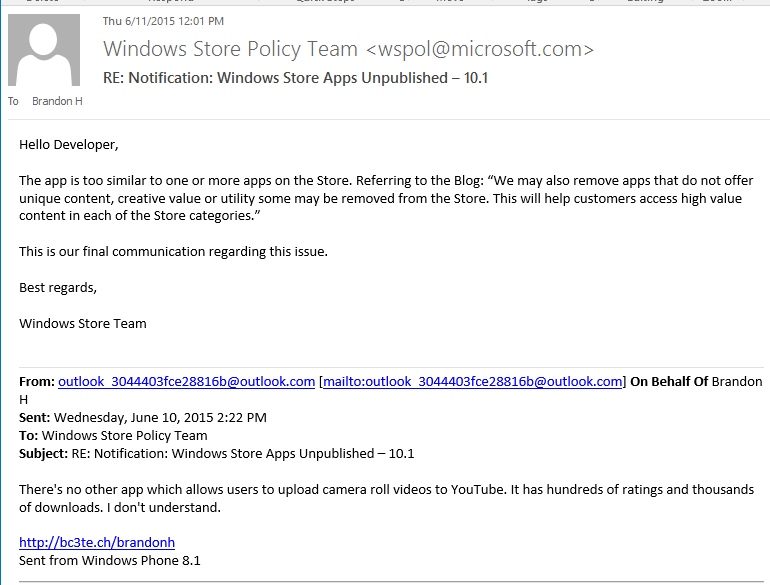Click the quoted 'Subject:' line
Screen dimensions: 770x585
pos(217,453)
